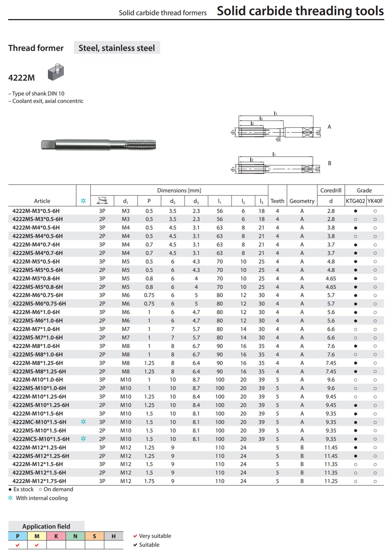Click the KTG402 stock dot for 4222M-M12*1.25-6H
The height and width of the screenshot is (558, 392).
pos(355,448)
